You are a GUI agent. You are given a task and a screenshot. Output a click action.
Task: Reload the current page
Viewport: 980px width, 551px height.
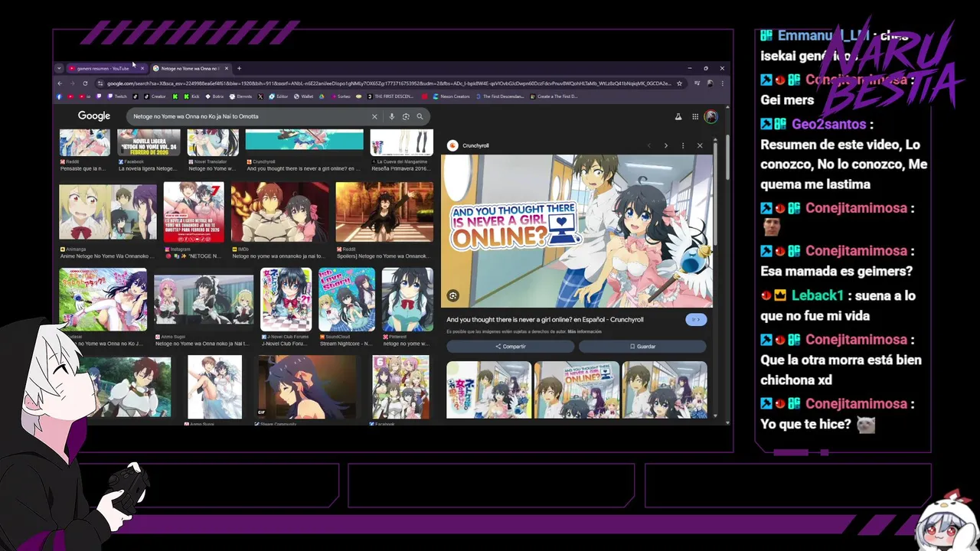[x=85, y=83]
